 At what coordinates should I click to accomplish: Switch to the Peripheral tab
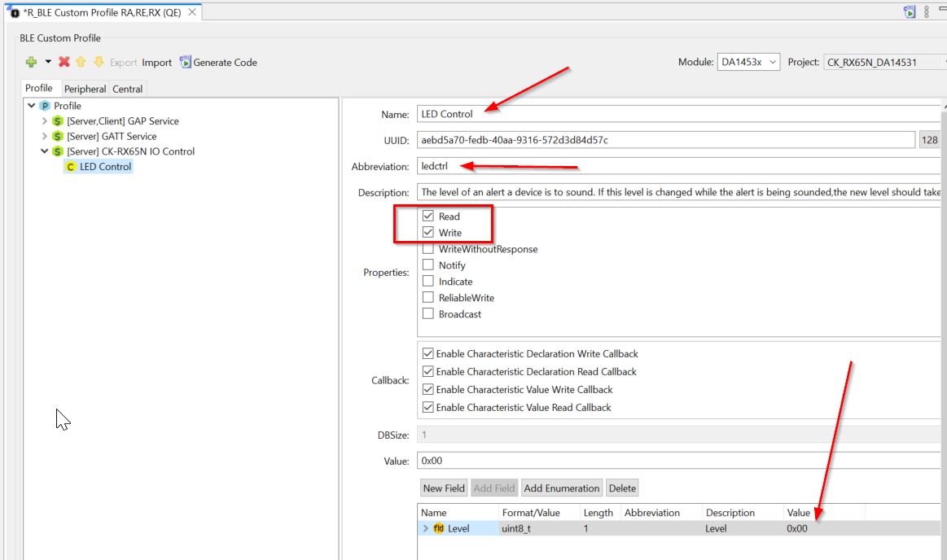click(85, 89)
